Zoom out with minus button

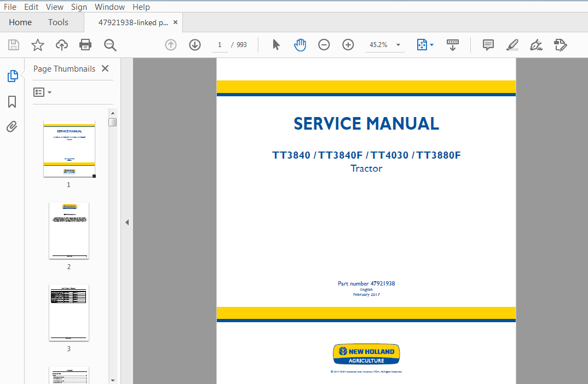[324, 45]
